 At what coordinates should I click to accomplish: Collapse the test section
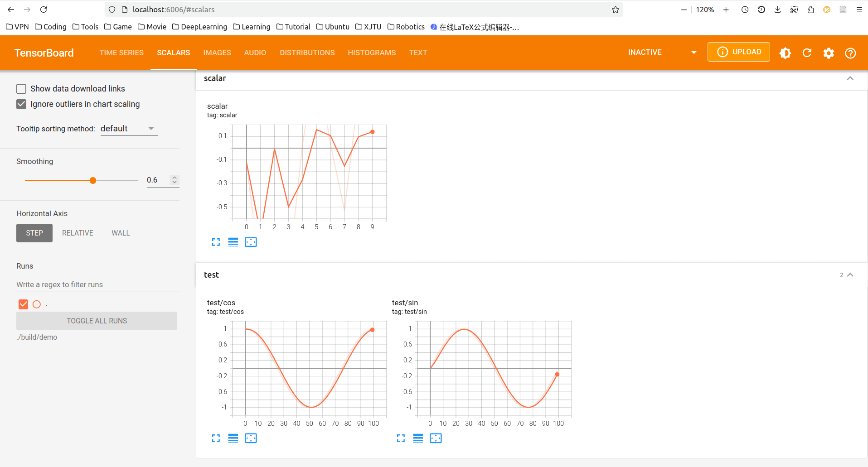850,275
